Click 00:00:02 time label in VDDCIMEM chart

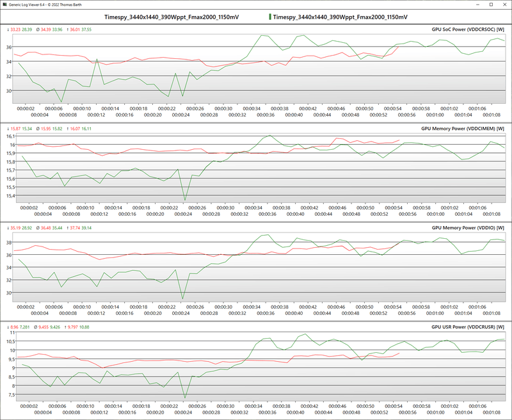[x=29, y=207]
